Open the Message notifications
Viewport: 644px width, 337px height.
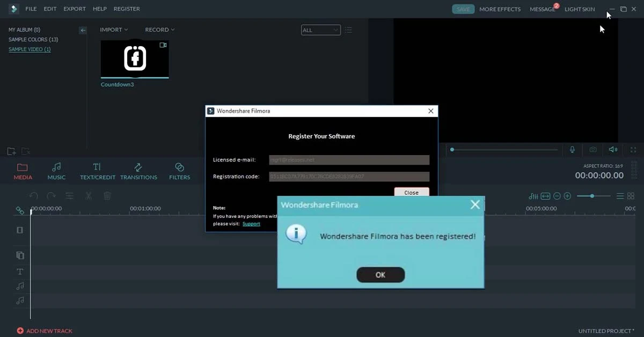(542, 9)
